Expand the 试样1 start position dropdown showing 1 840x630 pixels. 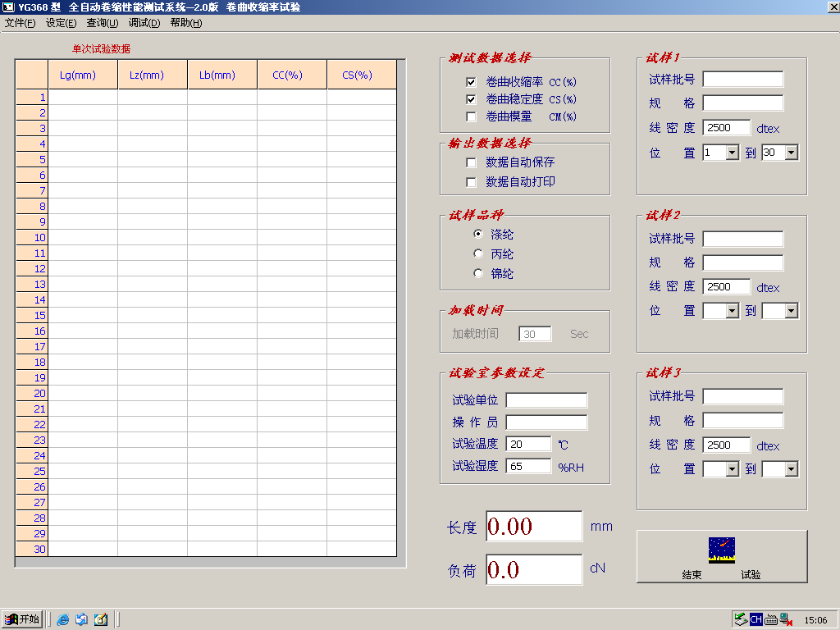click(x=732, y=153)
